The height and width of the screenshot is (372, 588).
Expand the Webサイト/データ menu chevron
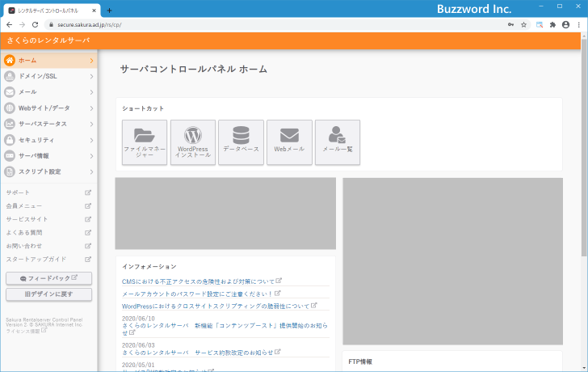91,108
